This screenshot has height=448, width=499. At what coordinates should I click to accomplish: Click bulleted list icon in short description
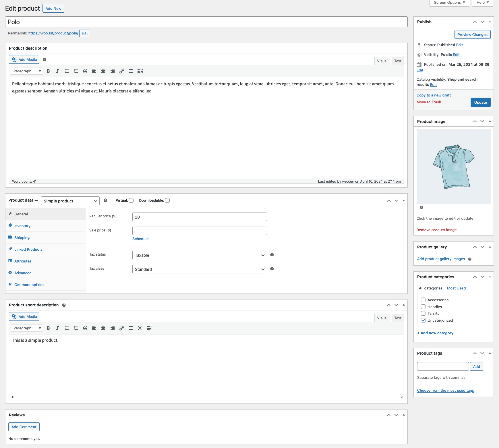[67, 328]
